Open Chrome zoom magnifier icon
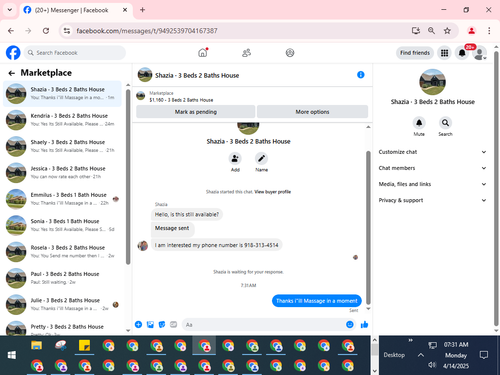The height and width of the screenshot is (375, 500). point(431,31)
